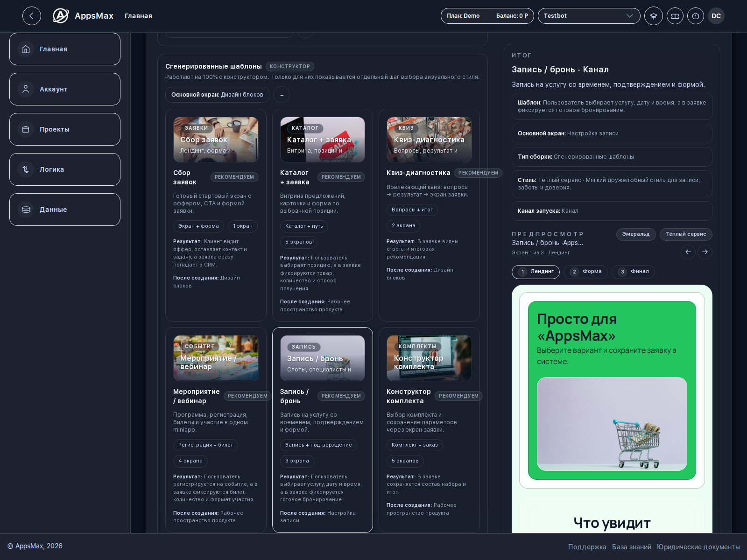This screenshot has width=747, height=560.
Task: Open Проекты in the sidebar
Action: click(x=65, y=129)
